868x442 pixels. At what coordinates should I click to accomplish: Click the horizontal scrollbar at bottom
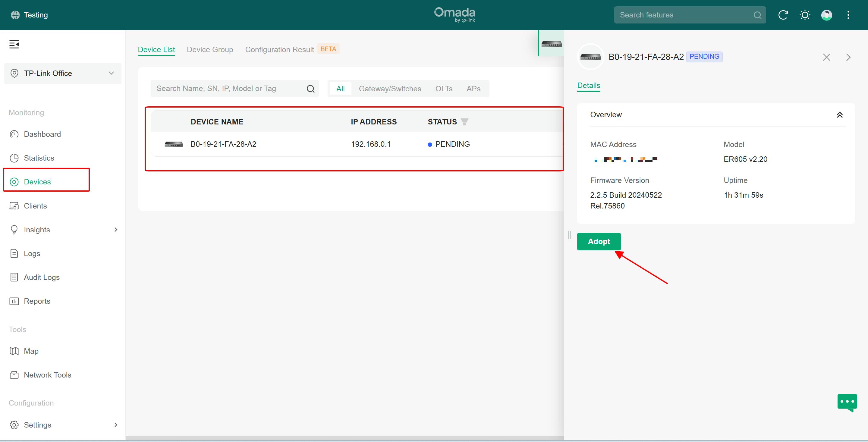345,438
